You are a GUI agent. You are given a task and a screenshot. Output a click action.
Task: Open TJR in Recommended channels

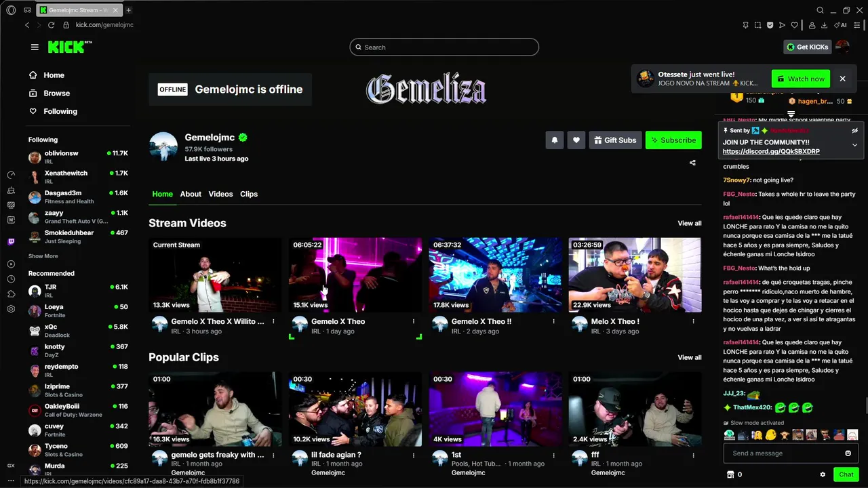(x=78, y=291)
